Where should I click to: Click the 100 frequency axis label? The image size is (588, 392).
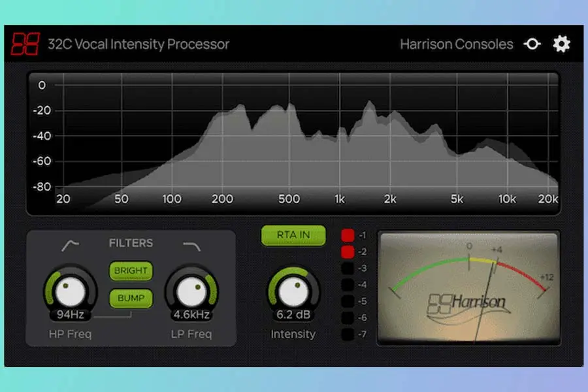[172, 199]
